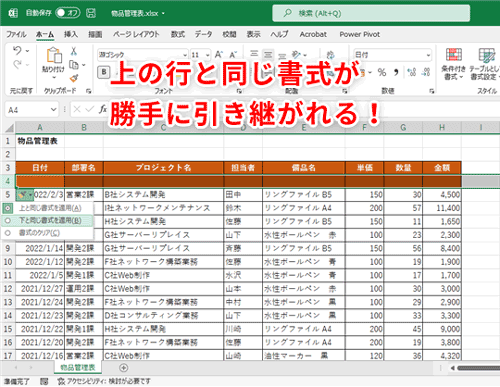500x387 pixels.
Task: Apply Comma Style number format icon
Action: click(x=396, y=72)
